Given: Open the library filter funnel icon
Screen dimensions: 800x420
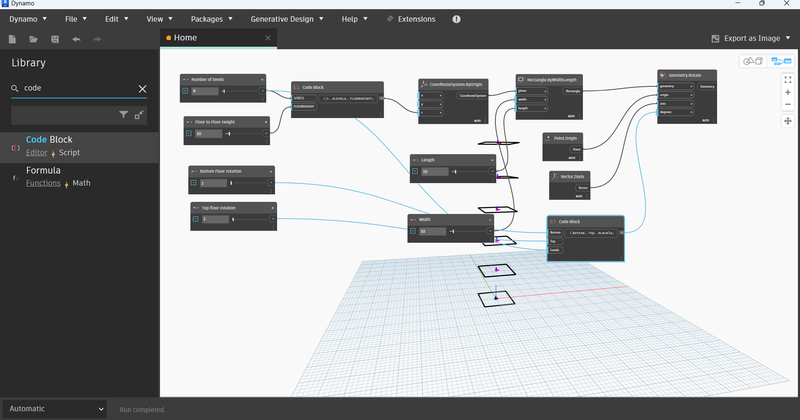Looking at the screenshot, I should [x=123, y=115].
